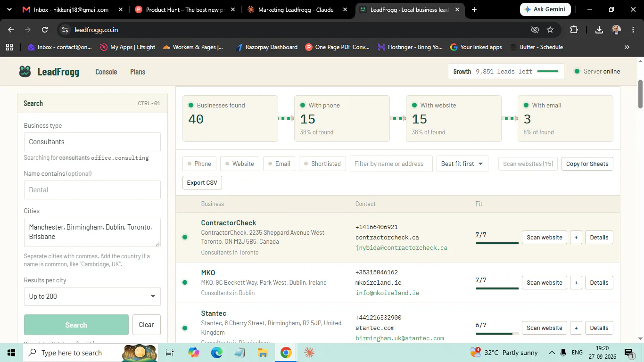Click the address bar URL leadfrogg.co.in
Viewport: 644px width, 362px height.
(x=96, y=30)
